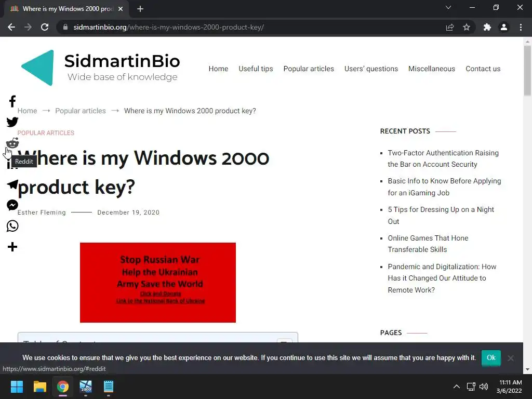
Task: Click the page vertical scrollbar thumb
Action: 527,71
